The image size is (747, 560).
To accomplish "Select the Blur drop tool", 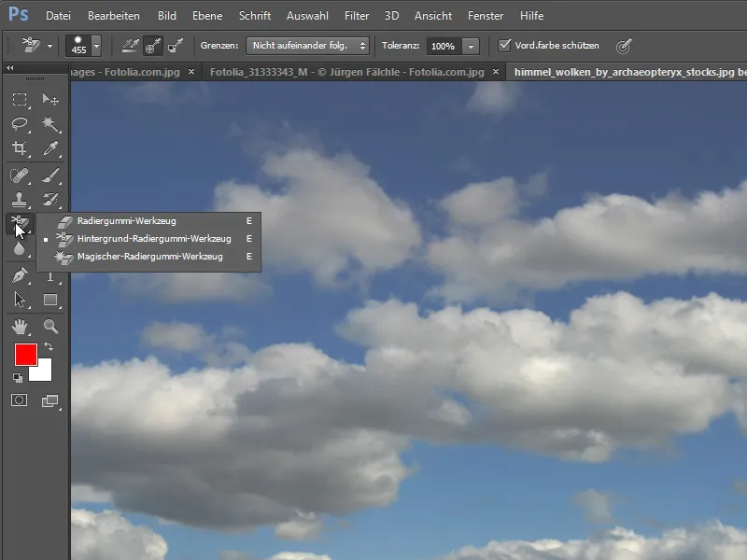I will [x=20, y=248].
